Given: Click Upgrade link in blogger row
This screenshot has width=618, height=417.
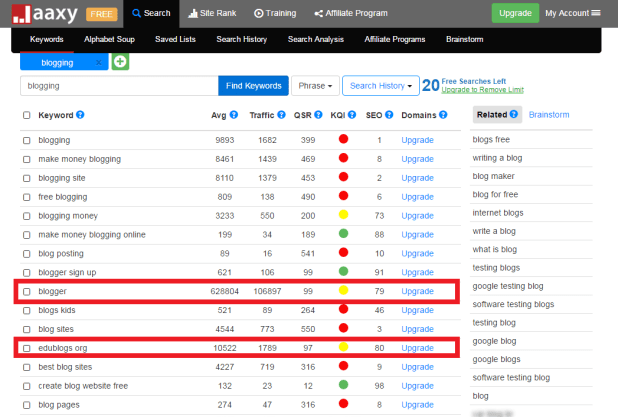Looking at the screenshot, I should pos(417,291).
